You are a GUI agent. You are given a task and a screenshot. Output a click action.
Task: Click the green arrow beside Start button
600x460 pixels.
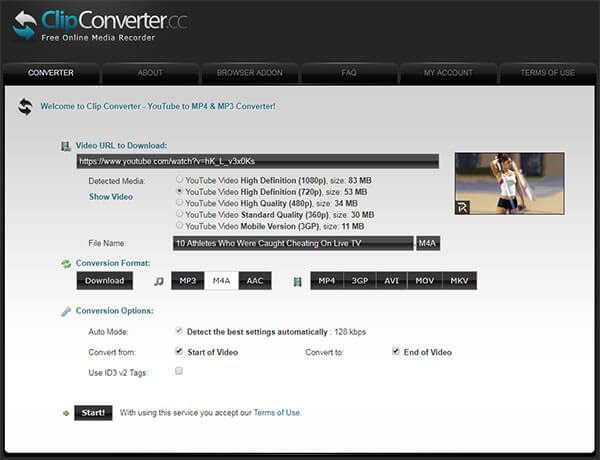click(66, 412)
